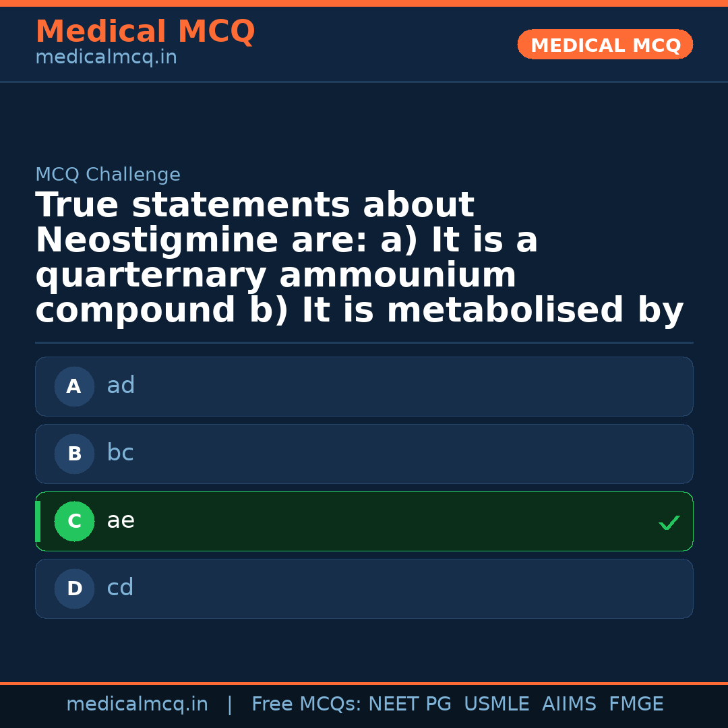Click the letter D circle badge

[74, 588]
